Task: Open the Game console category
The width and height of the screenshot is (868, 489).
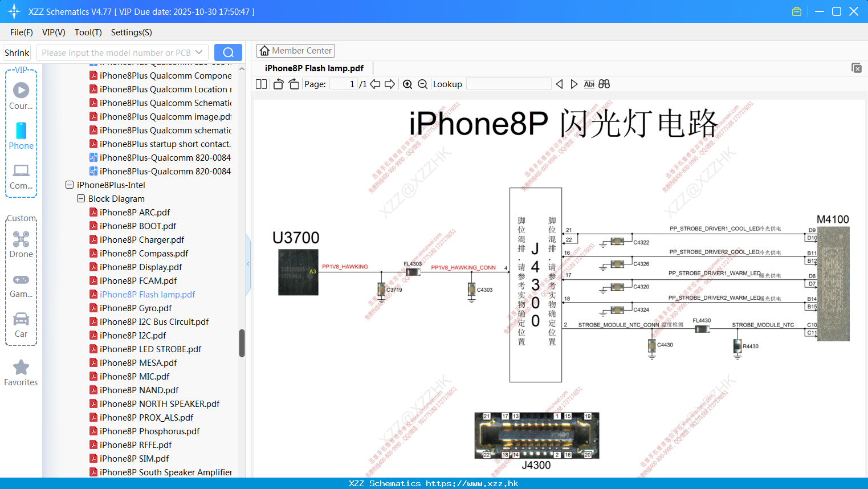Action: click(21, 285)
